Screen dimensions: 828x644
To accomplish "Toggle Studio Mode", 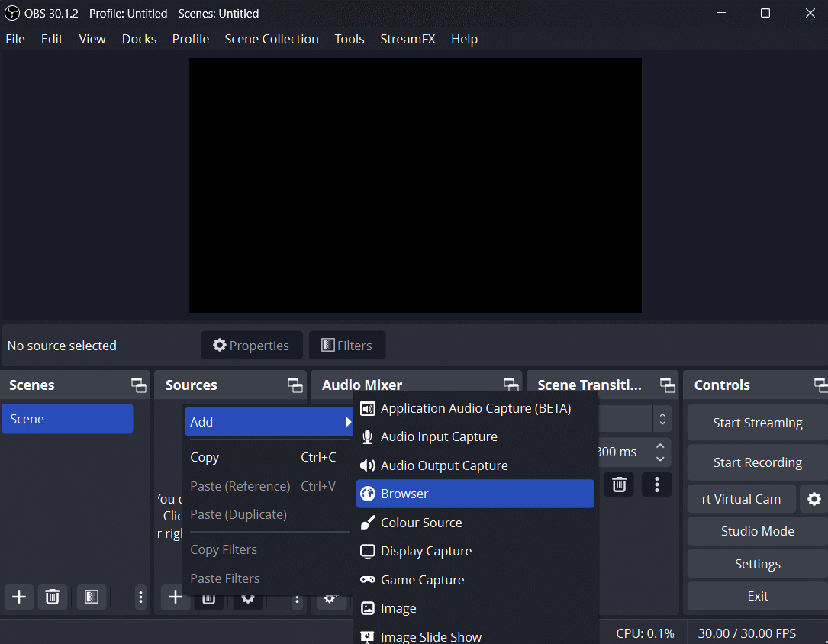I will (x=757, y=531).
